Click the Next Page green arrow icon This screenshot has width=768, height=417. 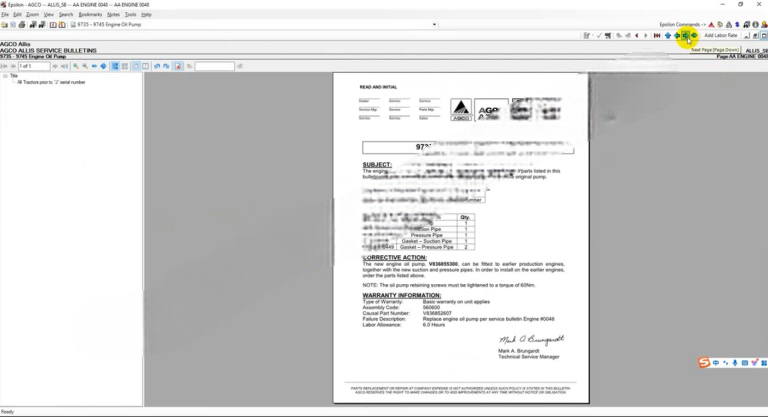[685, 36]
